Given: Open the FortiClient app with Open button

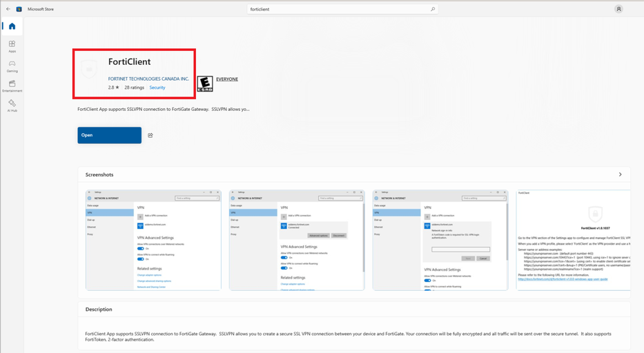Looking at the screenshot, I should coord(109,135).
